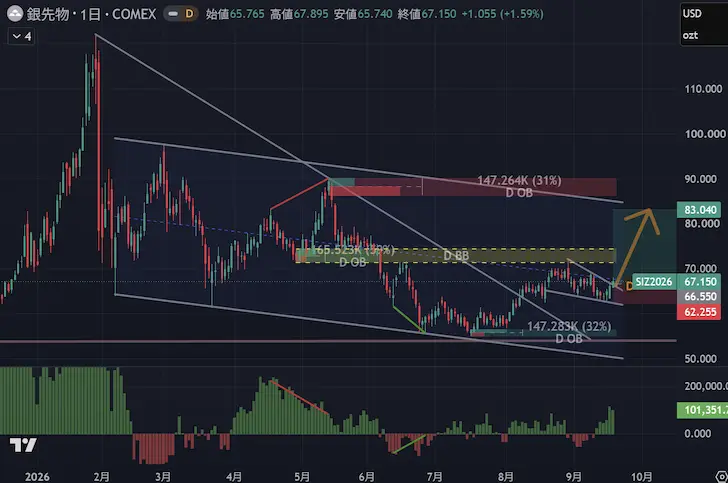The height and width of the screenshot is (483, 728).
Task: Select the yellow dashed D BB zone
Action: tap(455, 255)
